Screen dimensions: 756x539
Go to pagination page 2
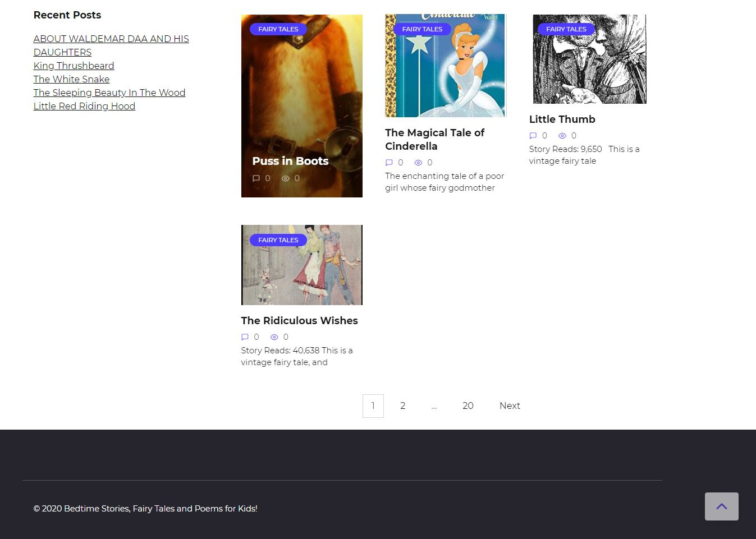(403, 406)
